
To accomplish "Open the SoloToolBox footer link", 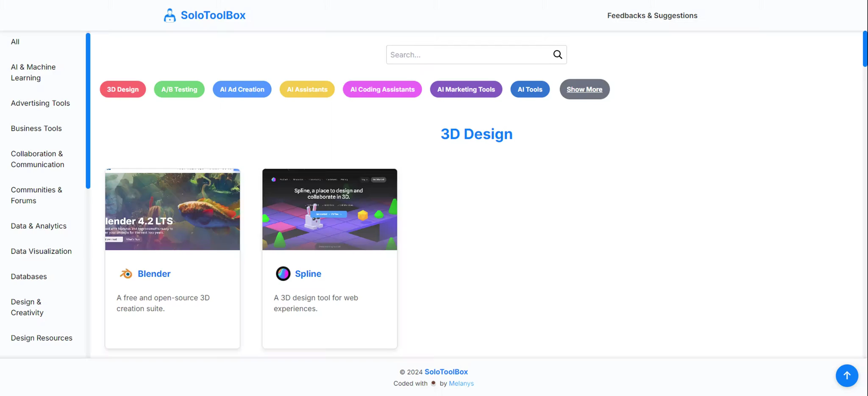I will tap(446, 372).
